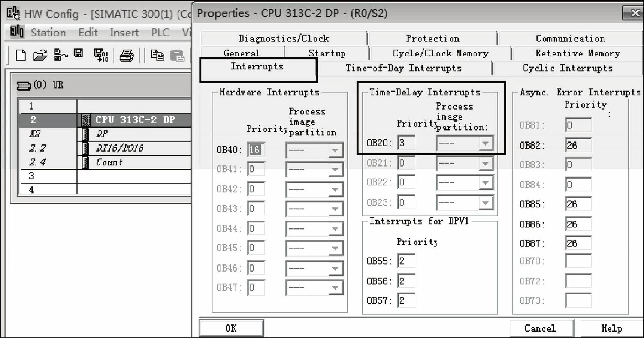Click the OB86 priority field
This screenshot has height=338, width=644.
click(578, 224)
